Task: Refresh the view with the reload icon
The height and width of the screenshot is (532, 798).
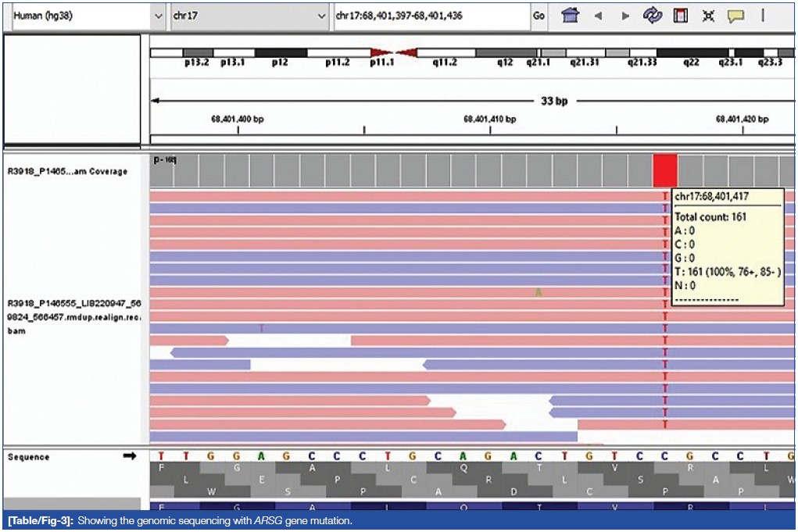Action: point(653,16)
